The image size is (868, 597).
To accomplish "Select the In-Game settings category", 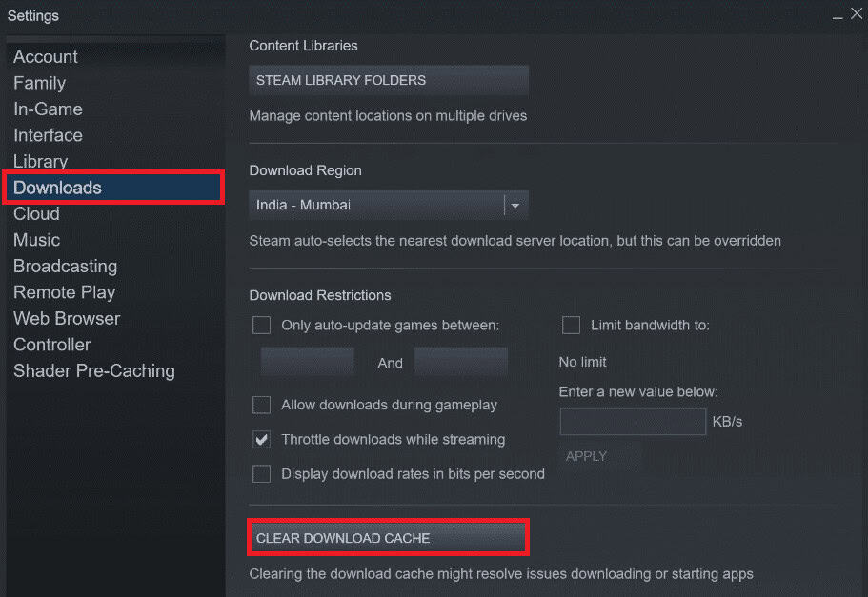I will pyautogui.click(x=48, y=109).
